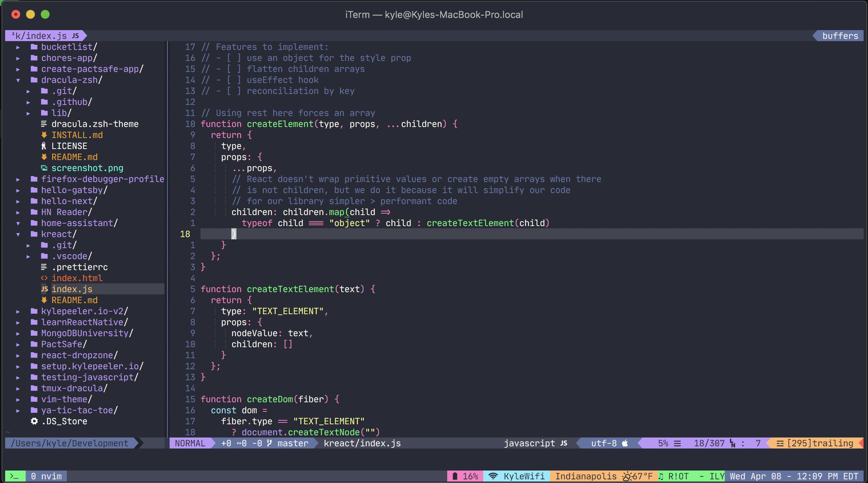Click the lines icon beside 5% in statusline
868x483 pixels.
point(677,443)
